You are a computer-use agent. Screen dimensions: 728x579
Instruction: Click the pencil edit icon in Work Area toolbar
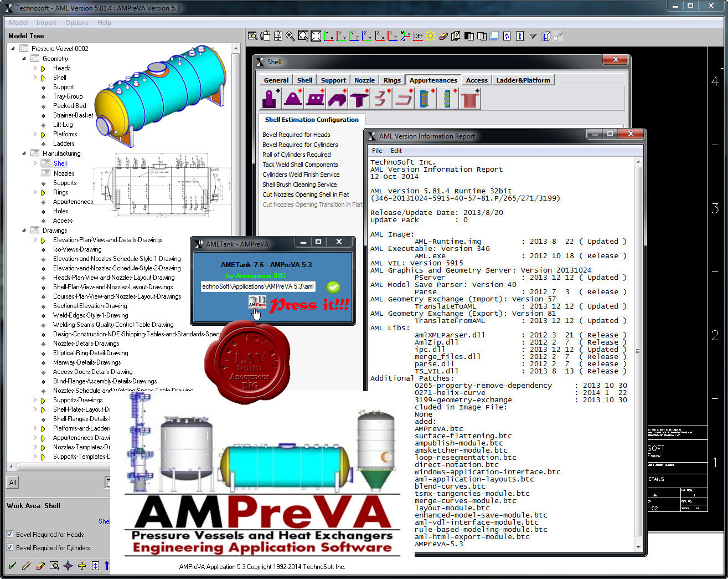(26, 566)
